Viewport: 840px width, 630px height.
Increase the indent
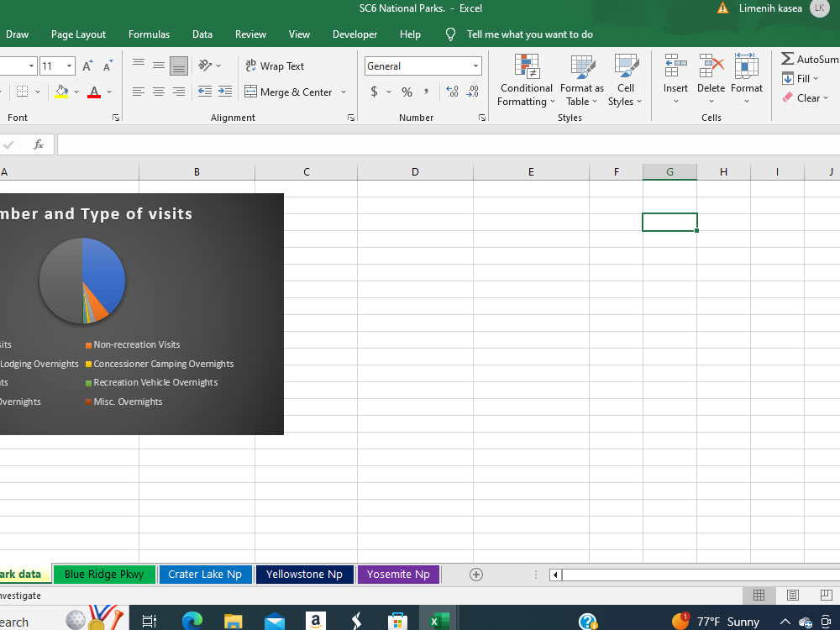coord(225,92)
